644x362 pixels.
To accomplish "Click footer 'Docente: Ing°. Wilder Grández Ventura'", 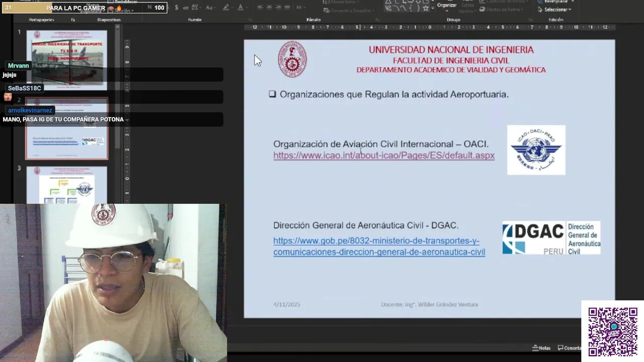I will tap(429, 304).
